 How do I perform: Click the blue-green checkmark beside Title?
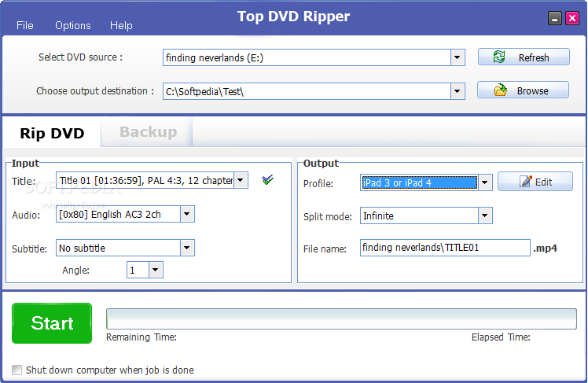coord(268,179)
